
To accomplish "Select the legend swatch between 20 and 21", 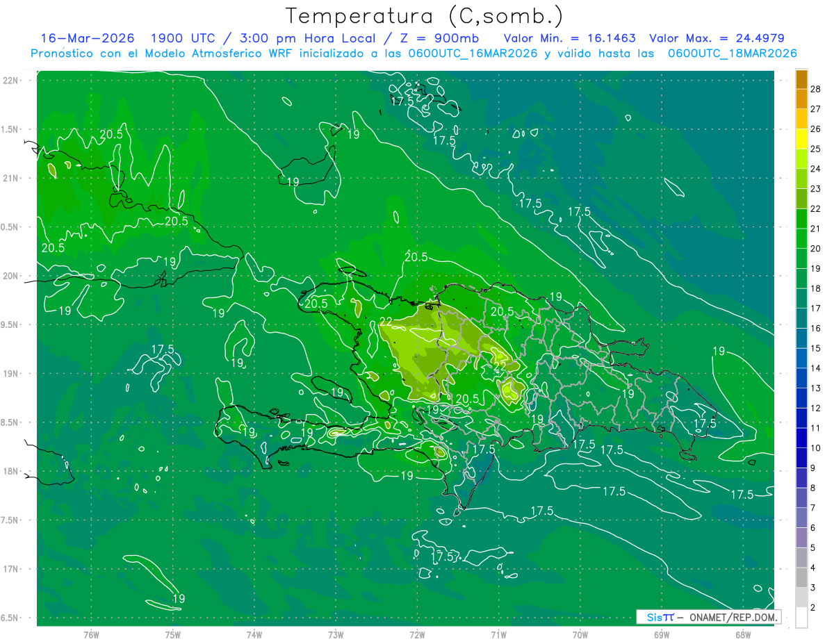I will tap(801, 238).
